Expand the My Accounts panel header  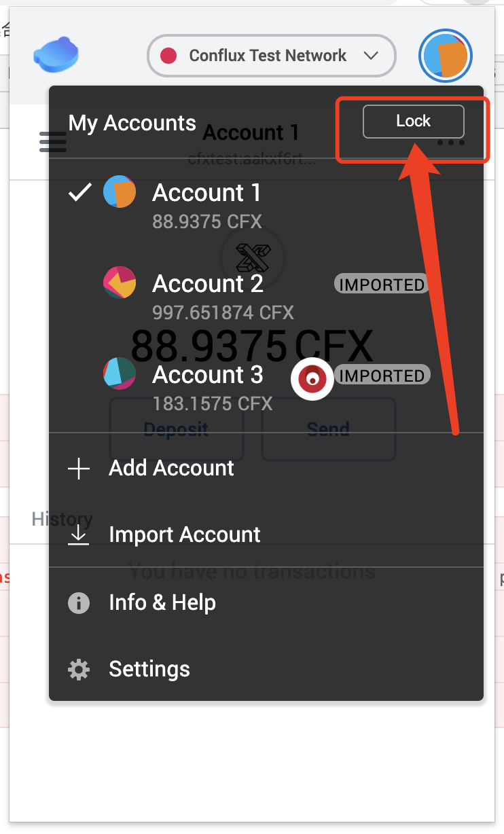coord(132,123)
